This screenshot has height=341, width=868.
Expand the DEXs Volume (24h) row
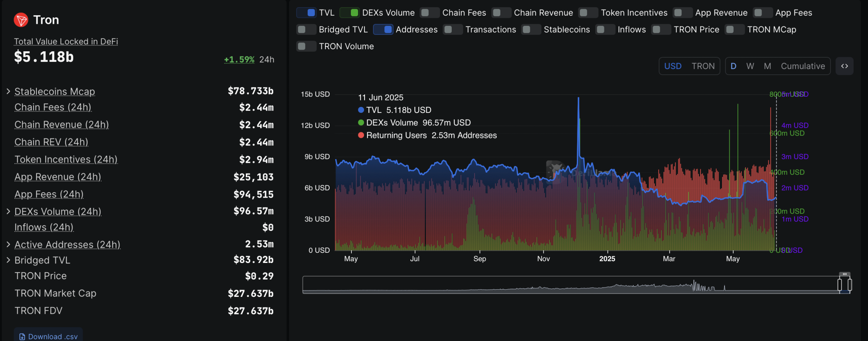(8, 211)
